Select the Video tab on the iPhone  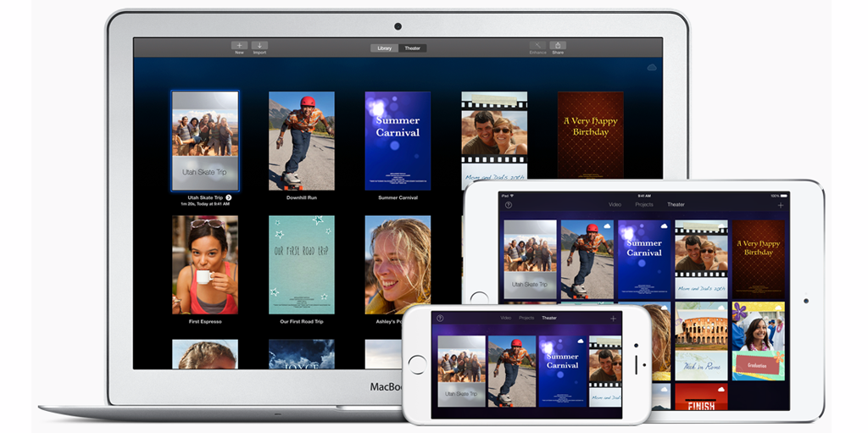pos(506,318)
